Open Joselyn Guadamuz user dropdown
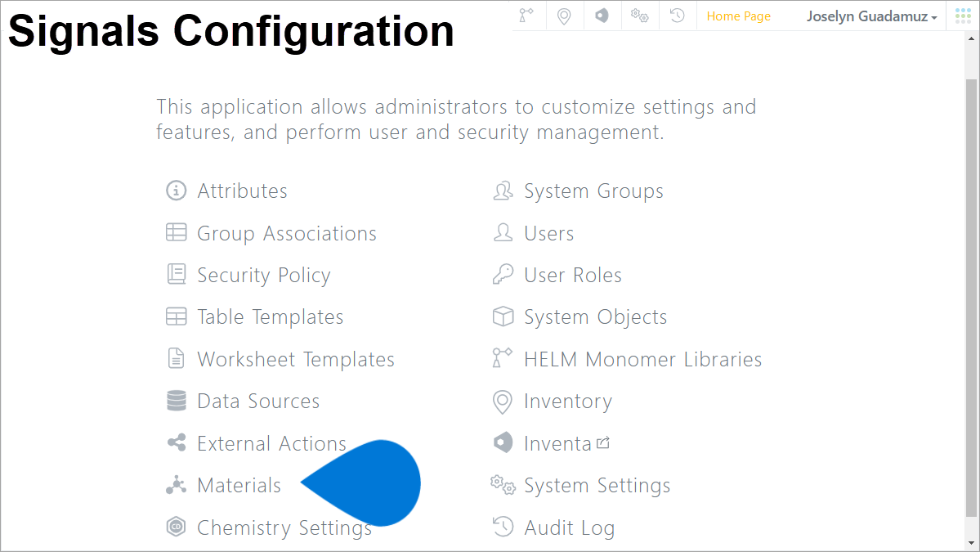 point(871,16)
